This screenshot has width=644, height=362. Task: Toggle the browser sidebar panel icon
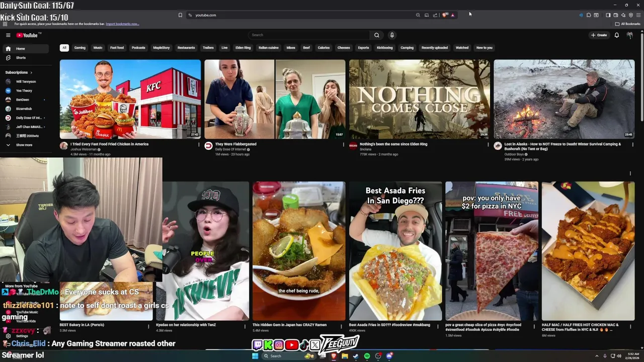click(608, 15)
